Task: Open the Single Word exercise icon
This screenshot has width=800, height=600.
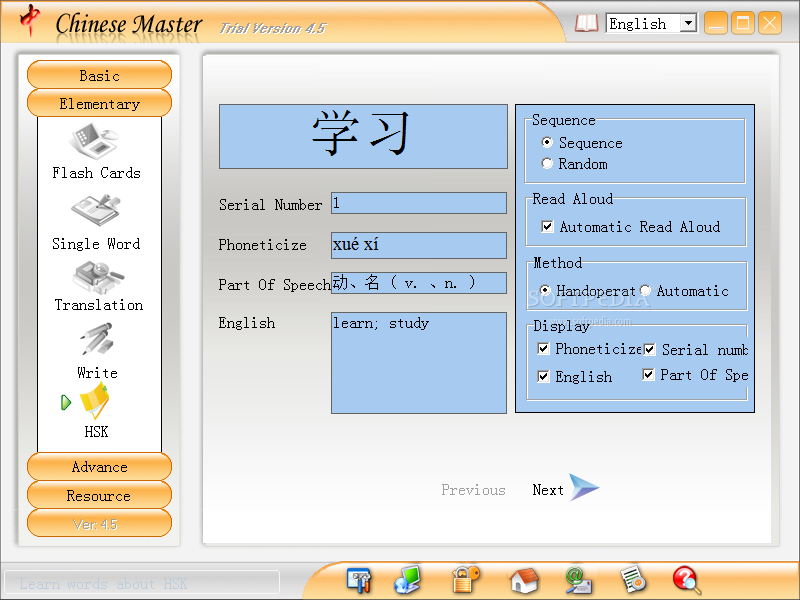Action: click(x=96, y=210)
